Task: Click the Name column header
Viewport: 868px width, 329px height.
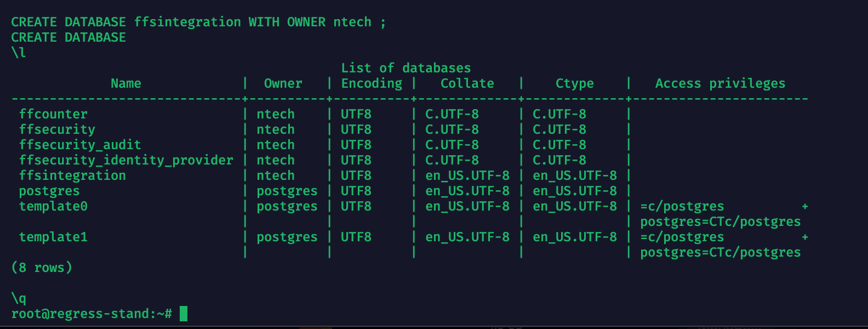Action: tap(126, 83)
